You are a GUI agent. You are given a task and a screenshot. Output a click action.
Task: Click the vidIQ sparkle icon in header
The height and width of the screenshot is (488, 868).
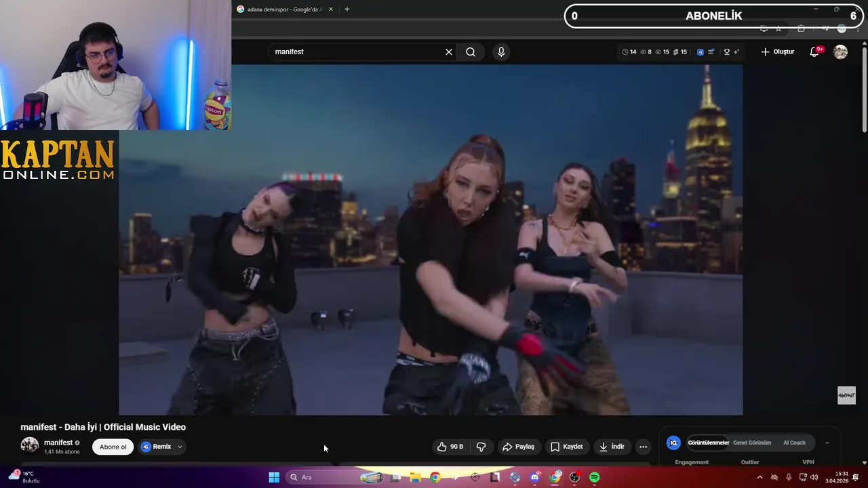coord(736,52)
